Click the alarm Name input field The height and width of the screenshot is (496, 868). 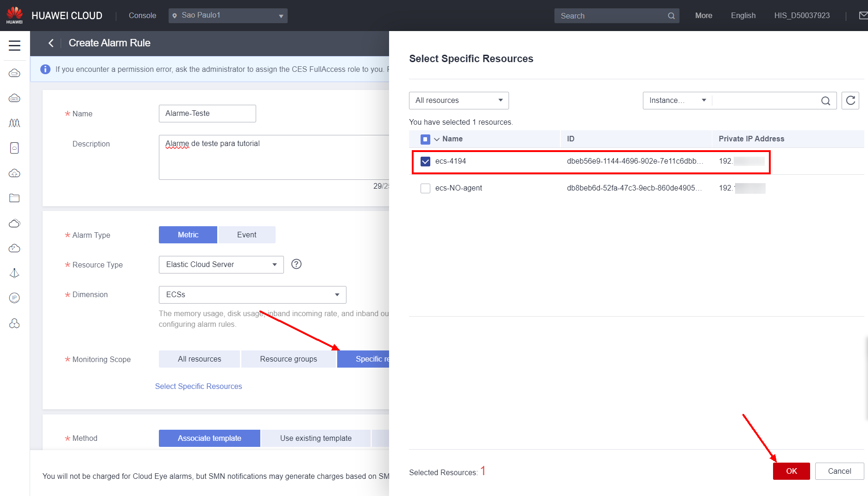click(207, 114)
